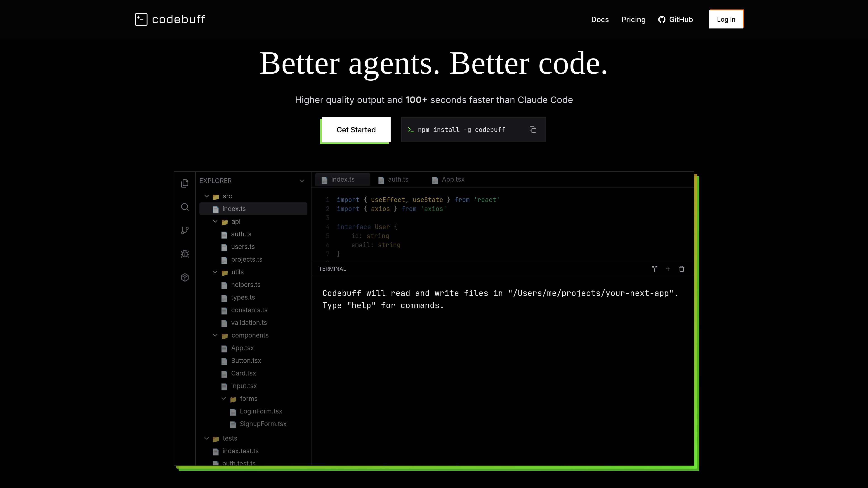
Task: Click the code line importing axios
Action: point(392,209)
